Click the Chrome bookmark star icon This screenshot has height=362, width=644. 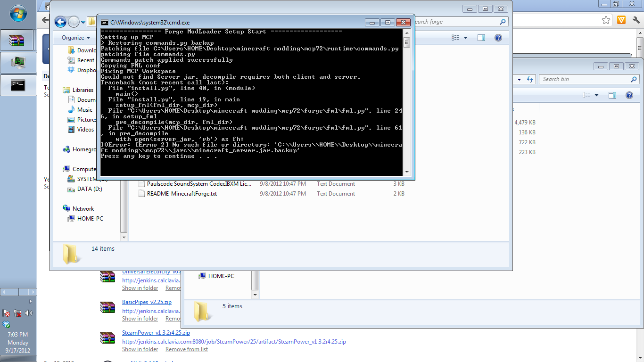[x=606, y=20]
